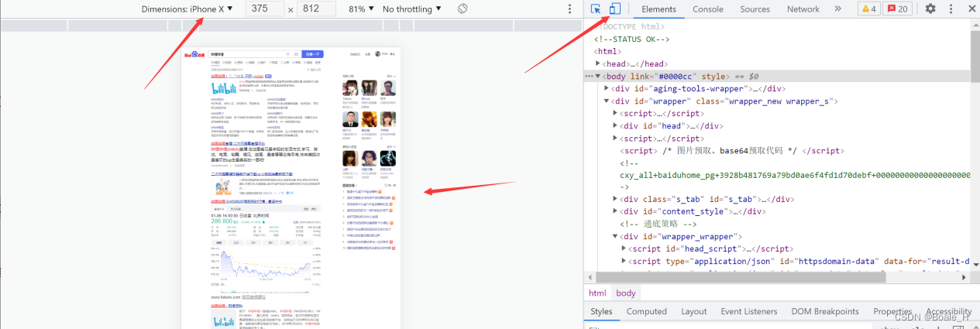980x329 pixels.
Task: Select the cxy_all baiduhome_pg comment text
Action: [x=795, y=175]
